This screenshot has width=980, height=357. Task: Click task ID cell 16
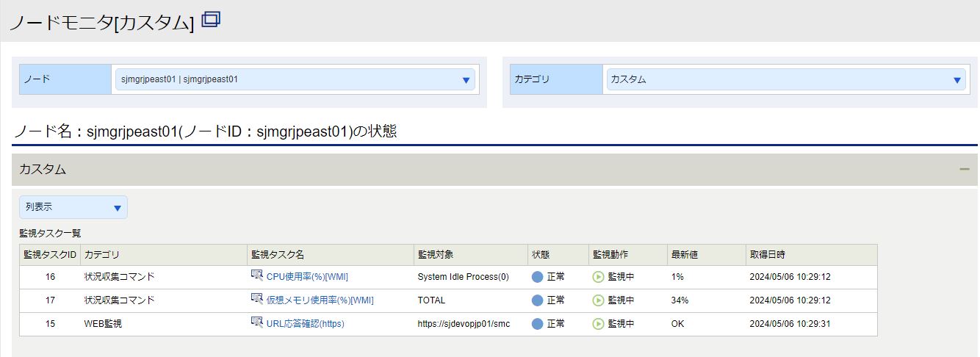click(50, 277)
